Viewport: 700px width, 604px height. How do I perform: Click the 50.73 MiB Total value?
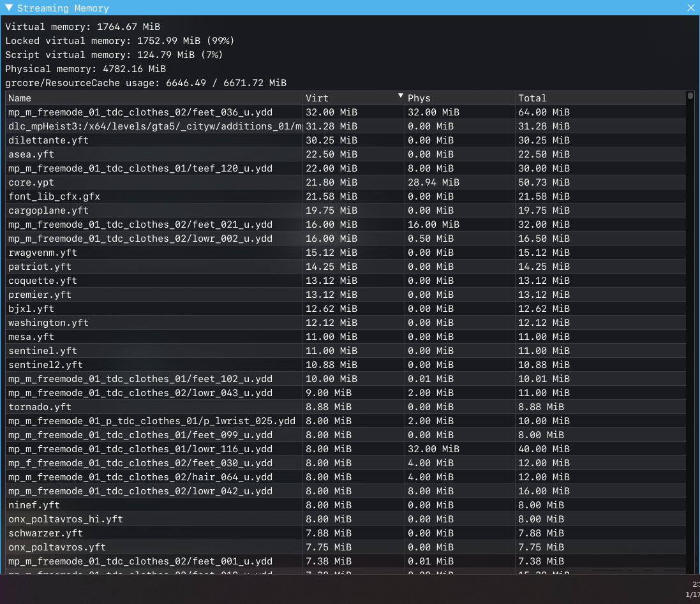544,182
